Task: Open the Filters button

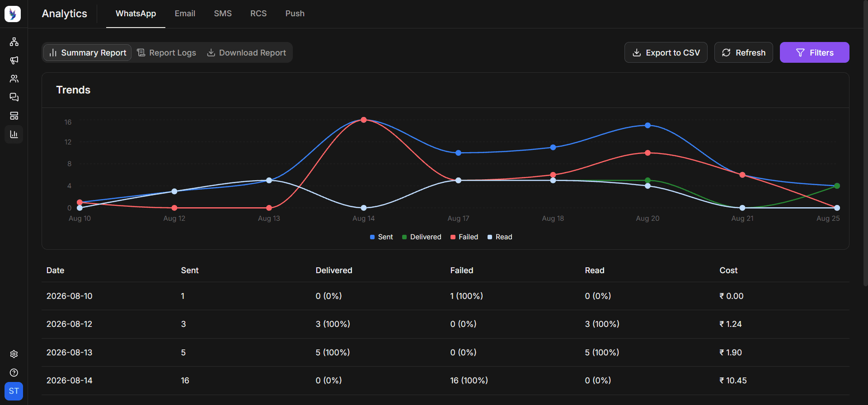Action: [x=815, y=53]
